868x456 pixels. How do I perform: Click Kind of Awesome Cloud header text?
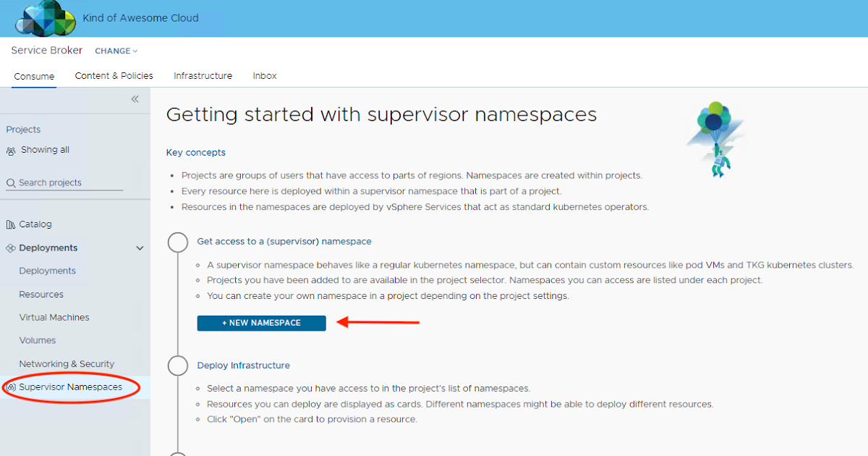[141, 18]
